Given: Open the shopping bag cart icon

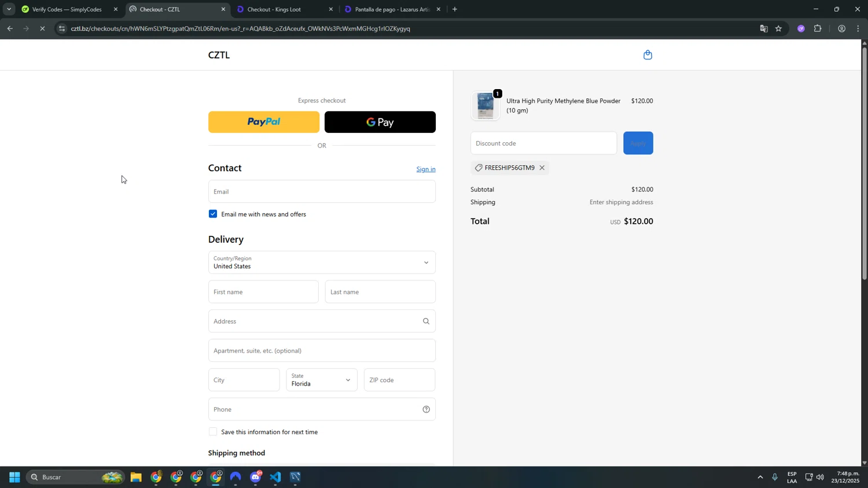Looking at the screenshot, I should [648, 55].
